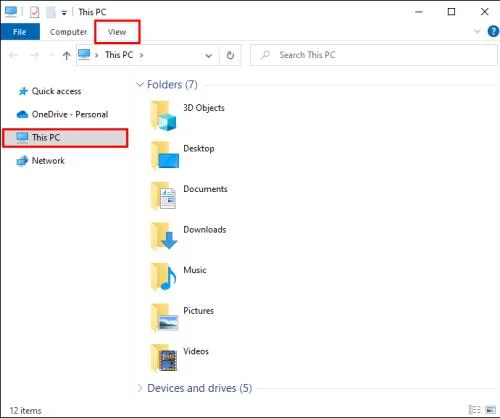Viewport: 500px width, 418px height.
Task: Open the 3D Objects folder icon
Action: 163,115
